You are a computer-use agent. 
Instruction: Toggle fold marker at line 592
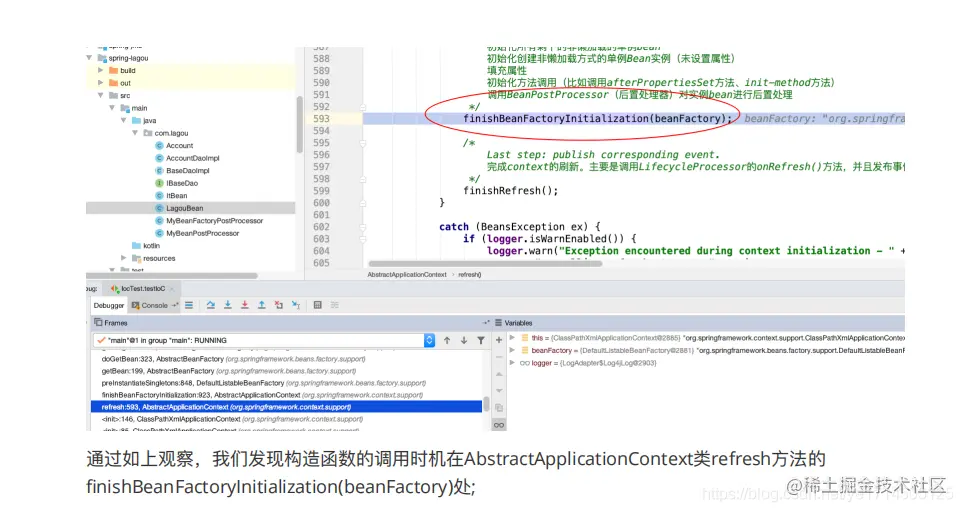363,107
